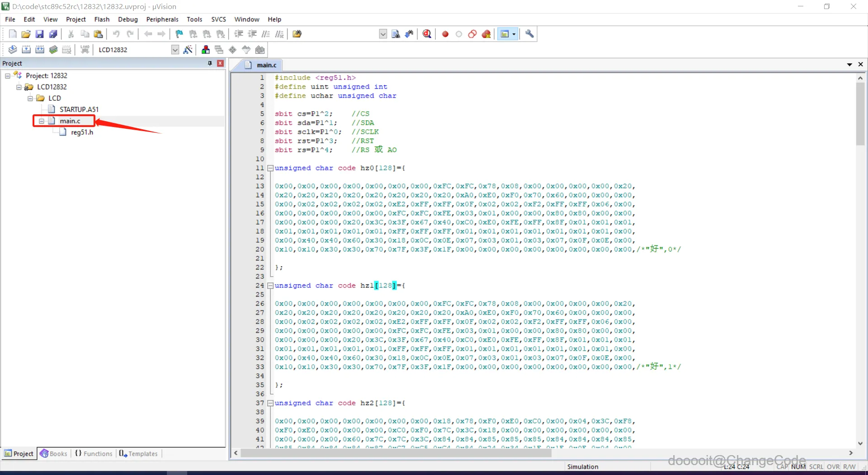The height and width of the screenshot is (475, 868).
Task: Toggle bookmark with the flag icon
Action: 179,34
